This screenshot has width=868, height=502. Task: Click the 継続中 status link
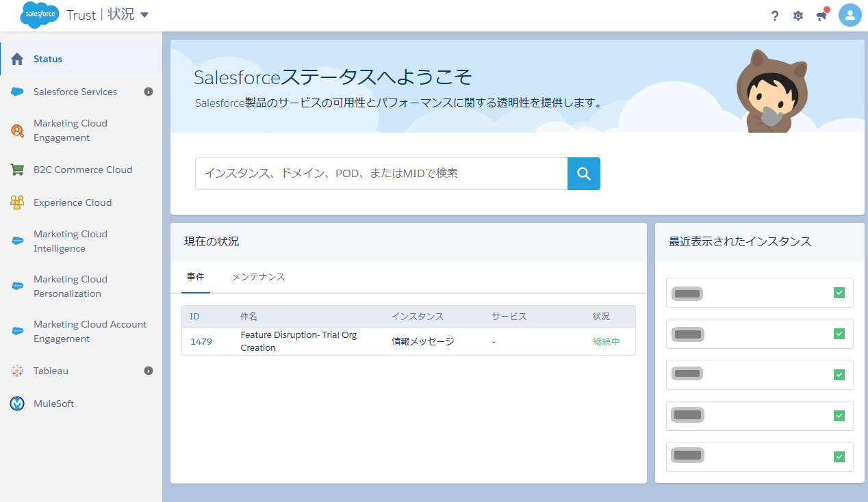[605, 341]
